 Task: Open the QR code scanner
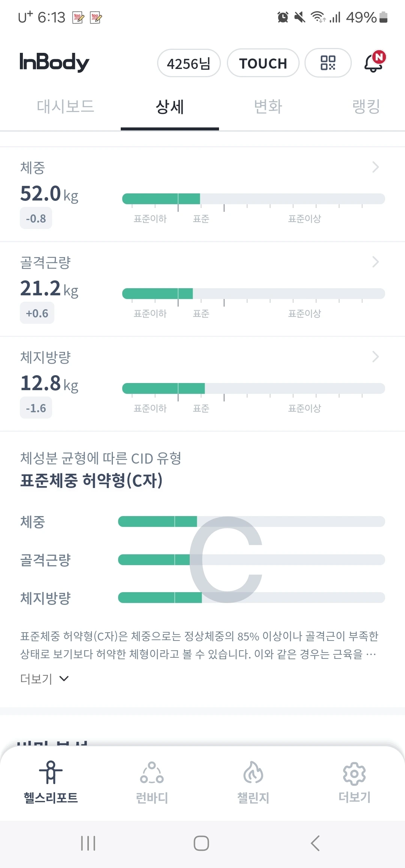[x=328, y=63]
